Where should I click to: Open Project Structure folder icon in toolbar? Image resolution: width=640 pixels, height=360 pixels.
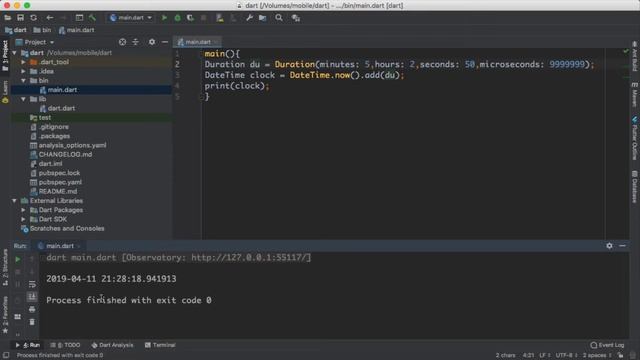click(x=262, y=18)
